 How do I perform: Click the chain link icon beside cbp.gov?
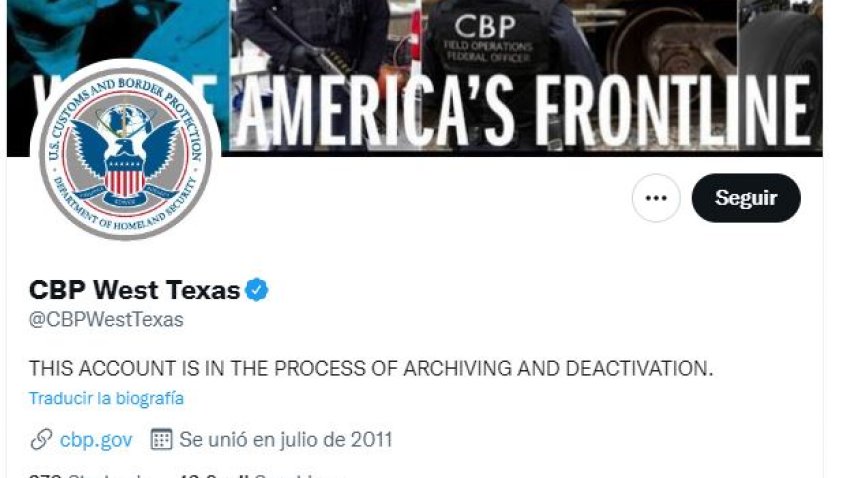pos(41,440)
